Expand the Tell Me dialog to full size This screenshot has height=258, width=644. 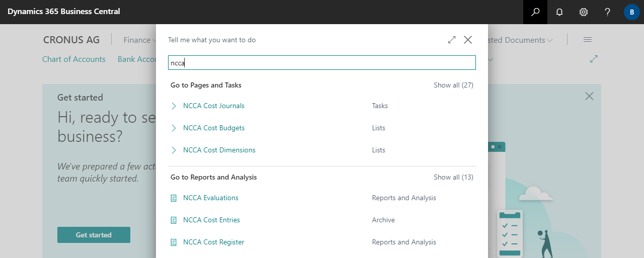point(452,40)
